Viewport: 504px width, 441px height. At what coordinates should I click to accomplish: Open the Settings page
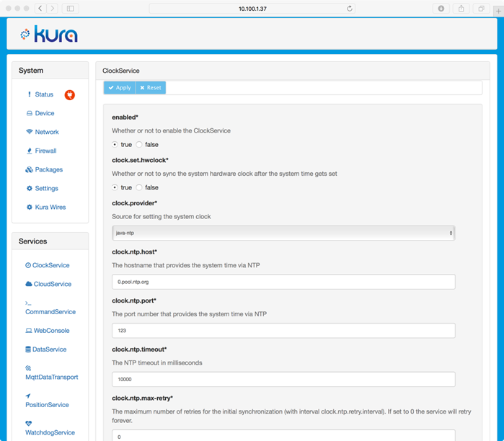tap(47, 188)
